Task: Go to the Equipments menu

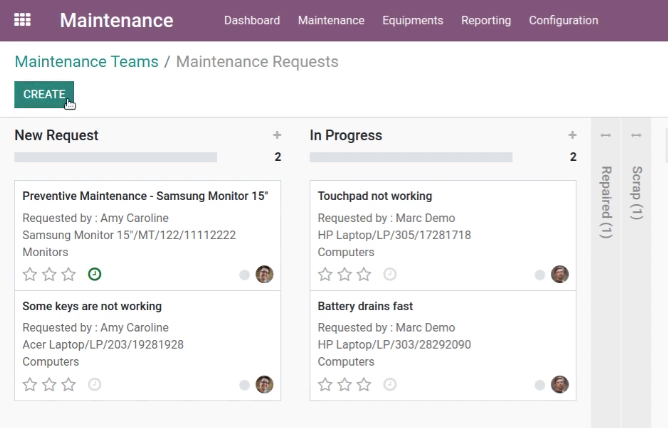Action: pos(412,20)
